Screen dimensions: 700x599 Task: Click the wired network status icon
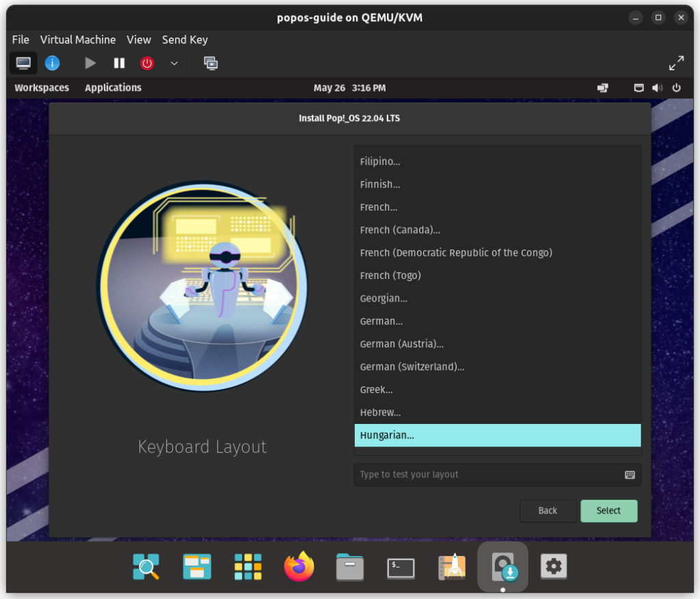639,88
